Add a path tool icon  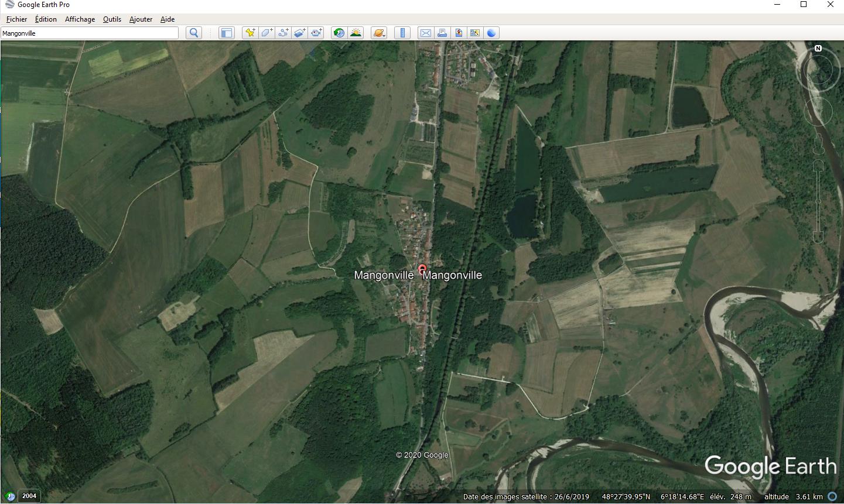coord(283,33)
